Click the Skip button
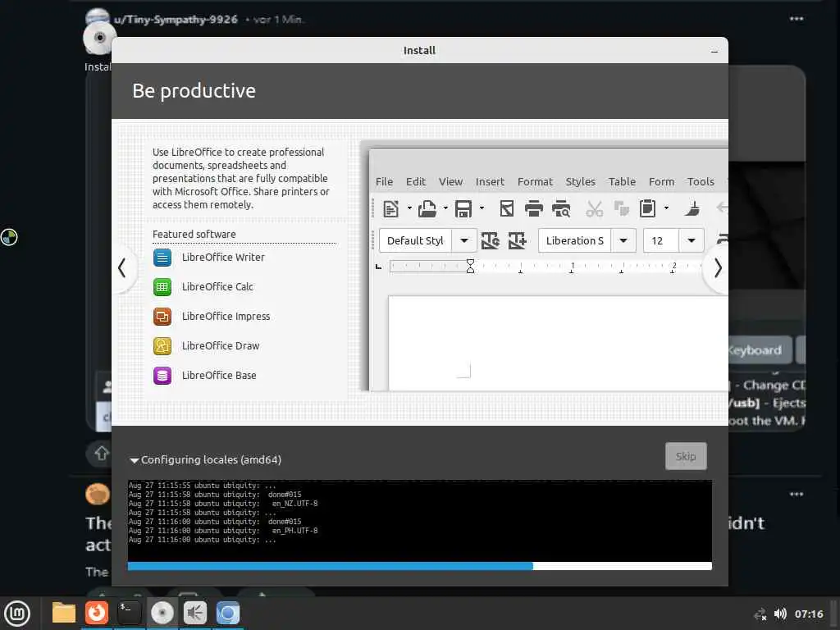Screen dimensions: 840x630 click(x=686, y=456)
